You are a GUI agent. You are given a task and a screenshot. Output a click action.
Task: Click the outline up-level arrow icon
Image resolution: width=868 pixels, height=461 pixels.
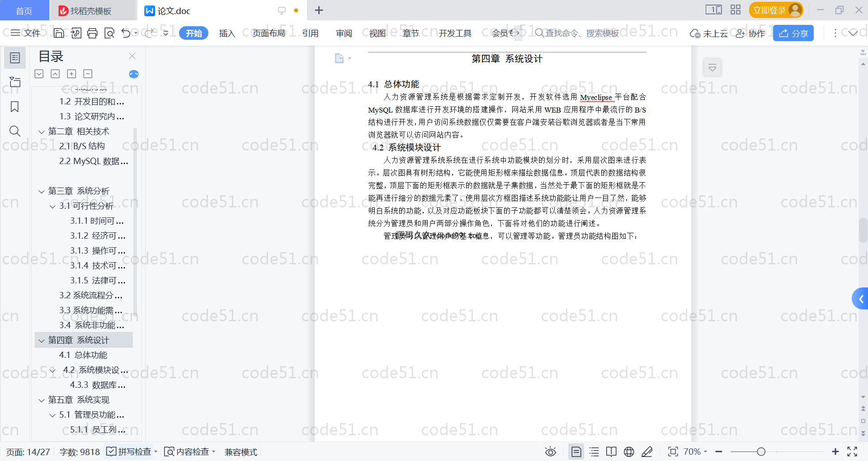pyautogui.click(x=55, y=74)
